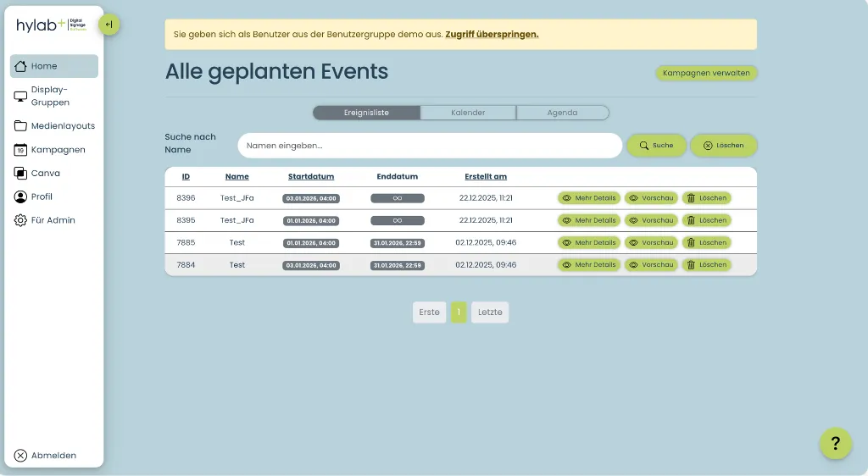Open Mehr Details for event 8396

coord(589,198)
